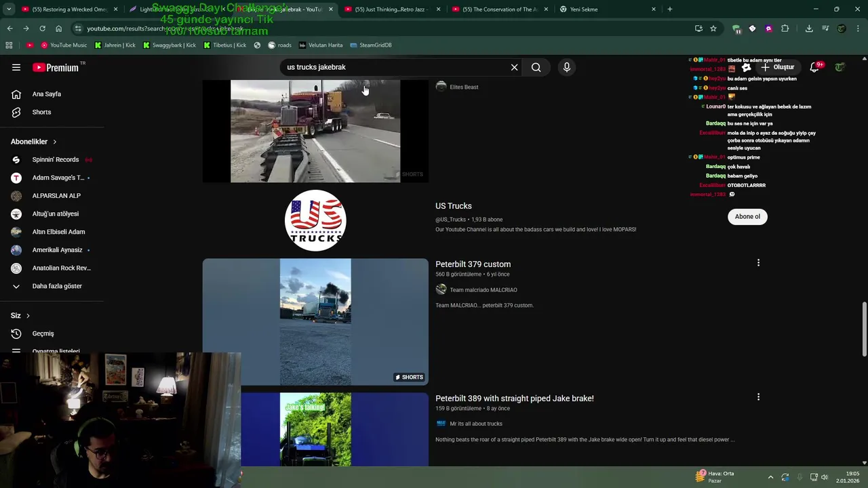Open a new browser tab
Viewport: 868px width, 488px height.
tap(670, 9)
